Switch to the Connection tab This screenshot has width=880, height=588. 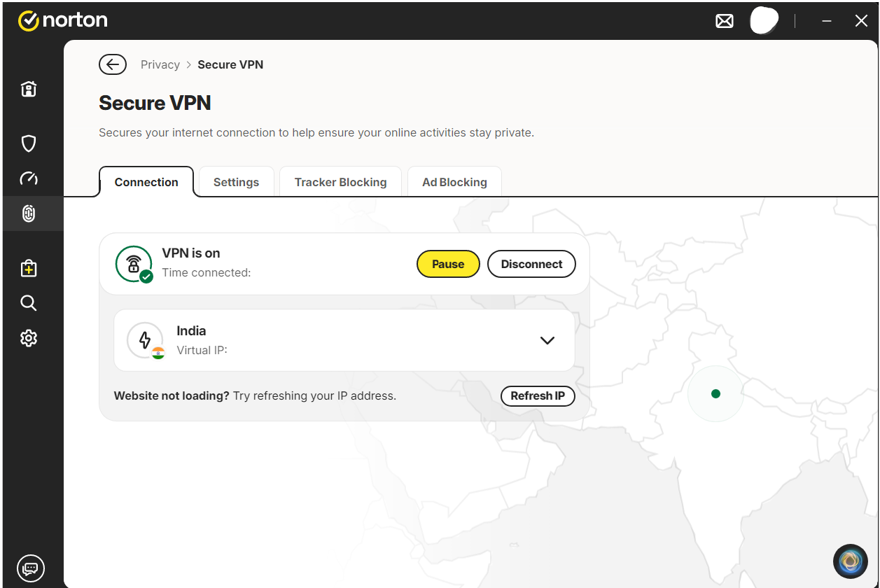point(146,182)
